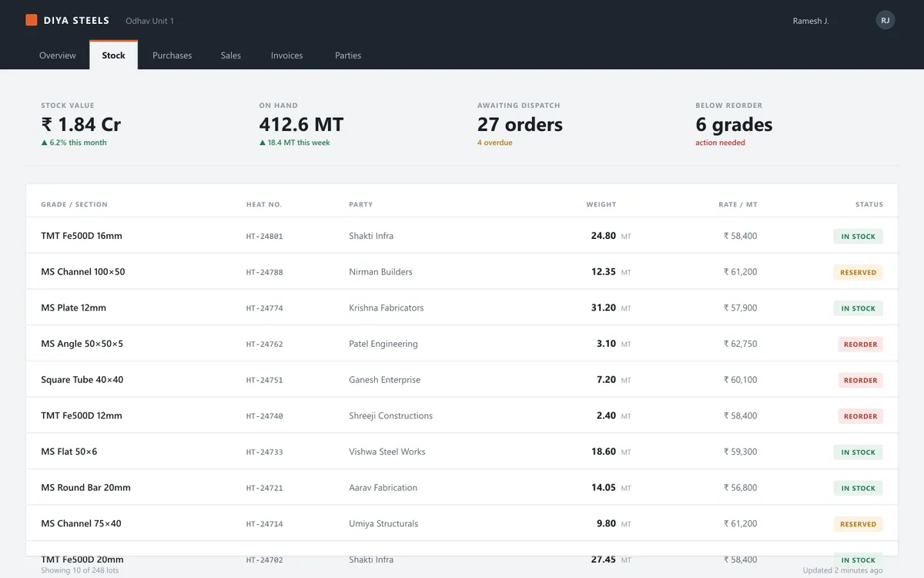Switch to the Parties tab

[x=348, y=55]
